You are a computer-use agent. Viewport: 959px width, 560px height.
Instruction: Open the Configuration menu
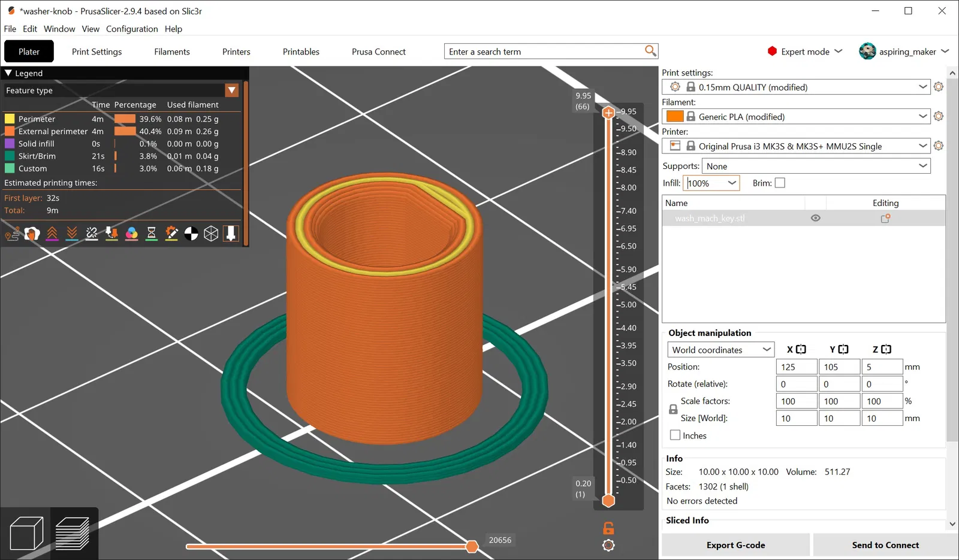tap(132, 29)
